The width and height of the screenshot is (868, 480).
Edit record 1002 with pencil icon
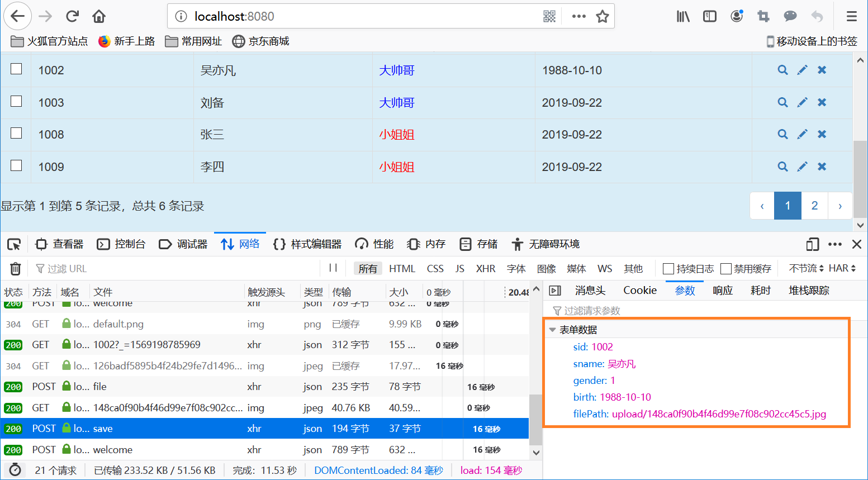click(802, 70)
